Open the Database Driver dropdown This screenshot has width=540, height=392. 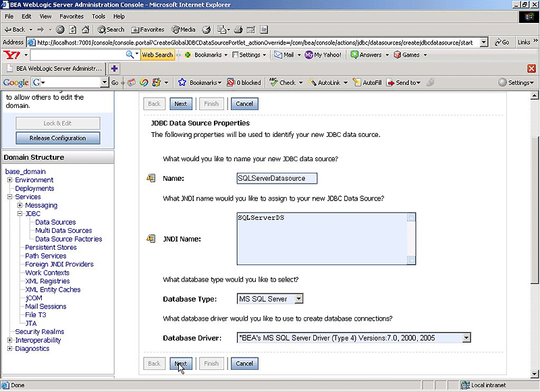pyautogui.click(x=466, y=338)
